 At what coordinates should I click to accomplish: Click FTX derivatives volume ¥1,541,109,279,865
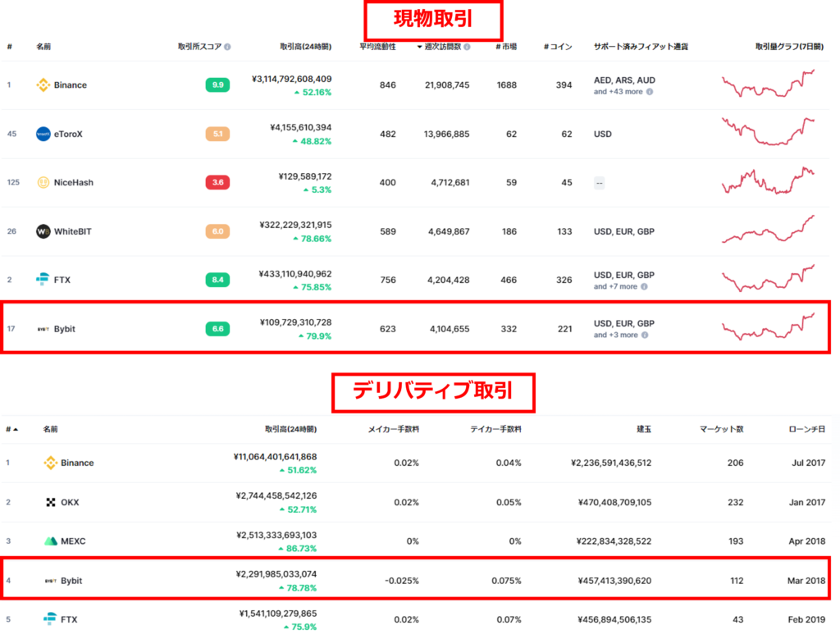click(277, 614)
